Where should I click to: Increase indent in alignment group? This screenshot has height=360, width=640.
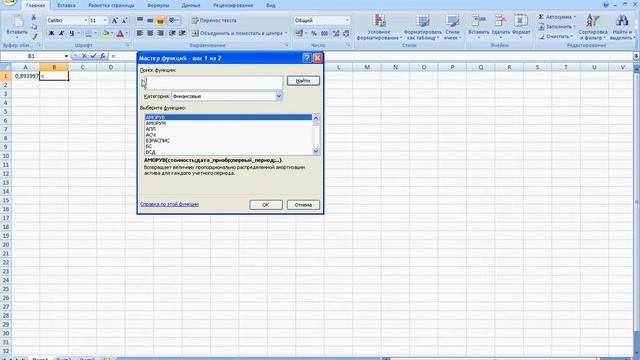tap(182, 33)
